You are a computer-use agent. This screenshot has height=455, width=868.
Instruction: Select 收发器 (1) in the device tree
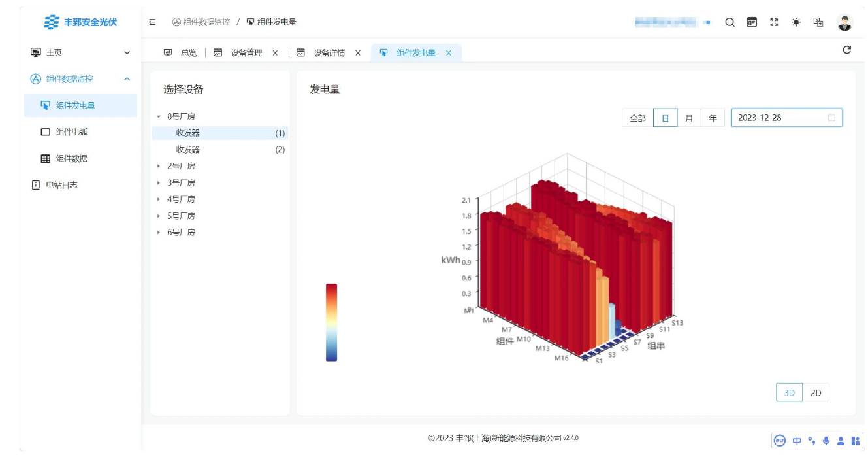point(219,133)
